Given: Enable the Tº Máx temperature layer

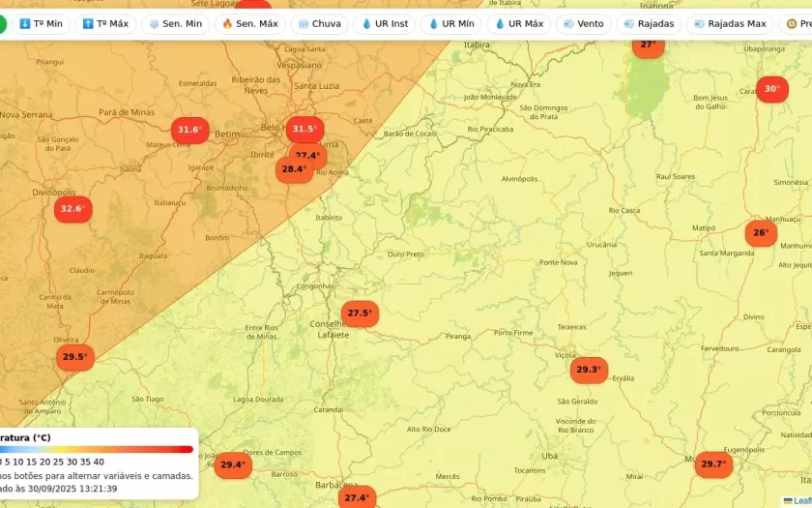Looking at the screenshot, I should click(105, 23).
